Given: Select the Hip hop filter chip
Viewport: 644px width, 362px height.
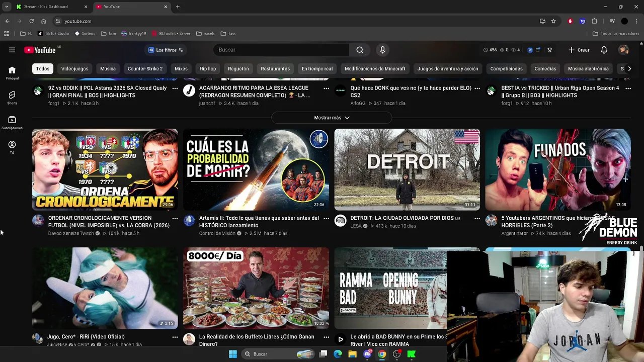Looking at the screenshot, I should pos(207,68).
